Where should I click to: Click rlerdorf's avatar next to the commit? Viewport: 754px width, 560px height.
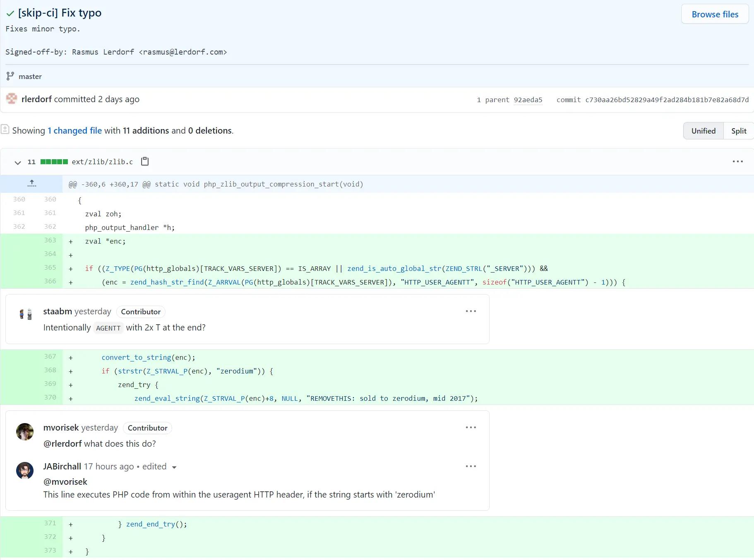(x=12, y=99)
